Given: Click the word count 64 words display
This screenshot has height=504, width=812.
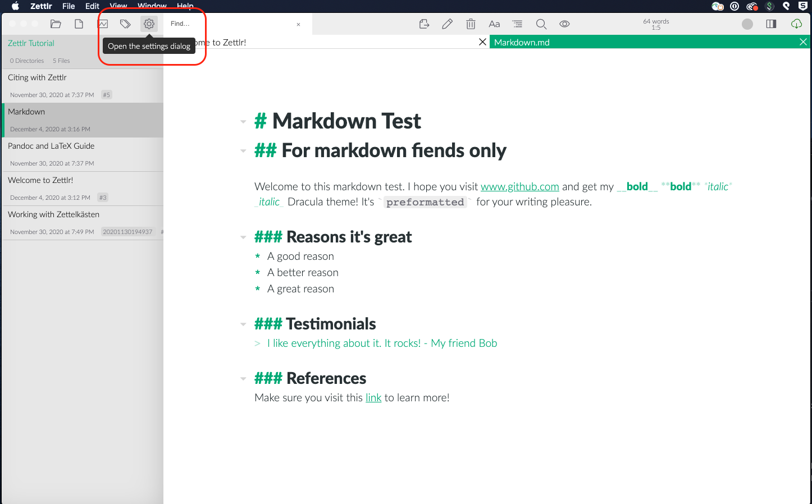Looking at the screenshot, I should click(656, 21).
